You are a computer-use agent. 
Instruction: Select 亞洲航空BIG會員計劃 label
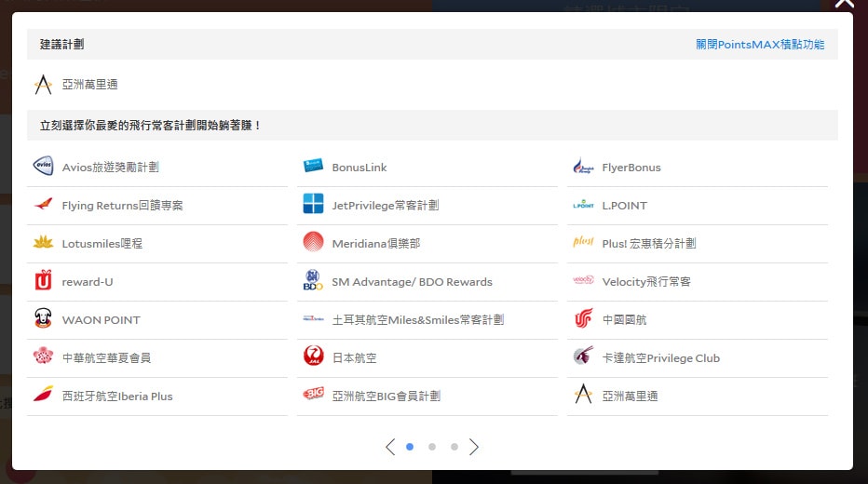click(x=387, y=397)
